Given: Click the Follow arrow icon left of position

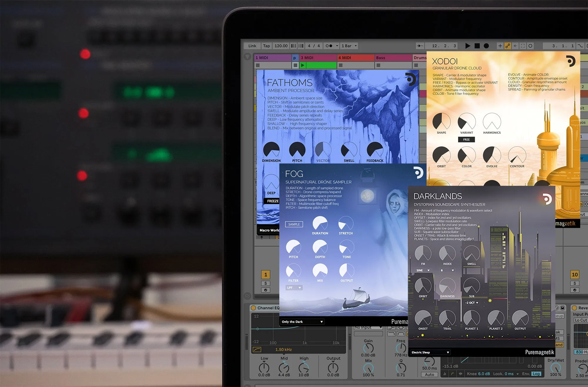Looking at the screenshot, I should click(x=420, y=46).
